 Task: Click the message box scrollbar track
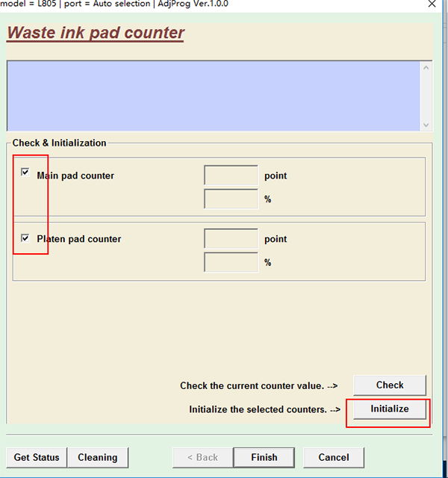[x=426, y=97]
